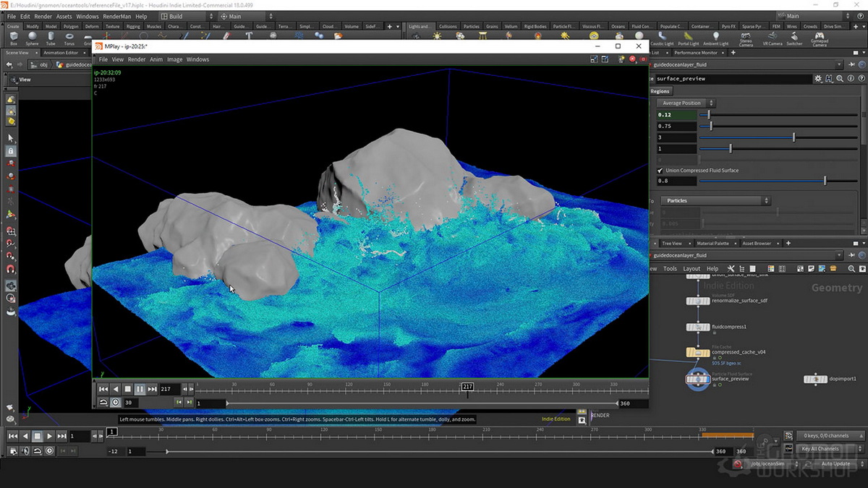Click the surface_preview node icon

(697, 378)
